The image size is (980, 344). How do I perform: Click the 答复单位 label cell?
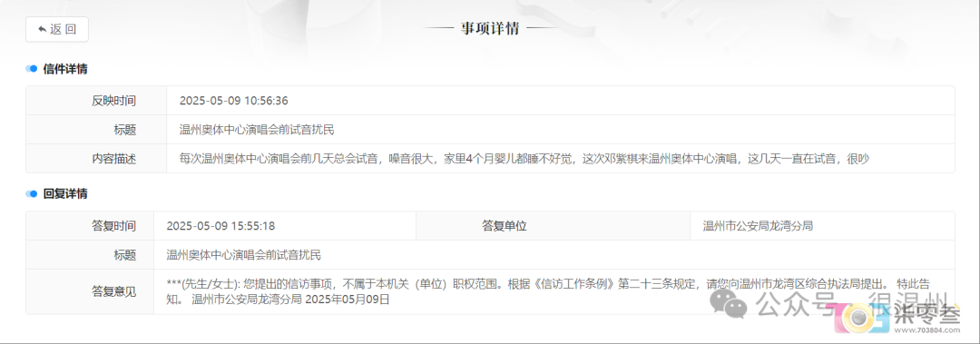554,226
